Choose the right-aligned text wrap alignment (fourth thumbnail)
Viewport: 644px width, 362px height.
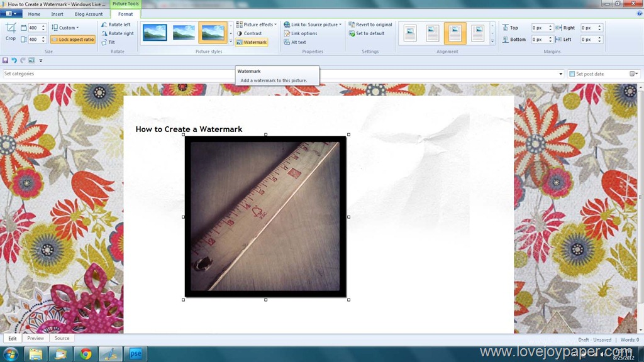coord(478,33)
